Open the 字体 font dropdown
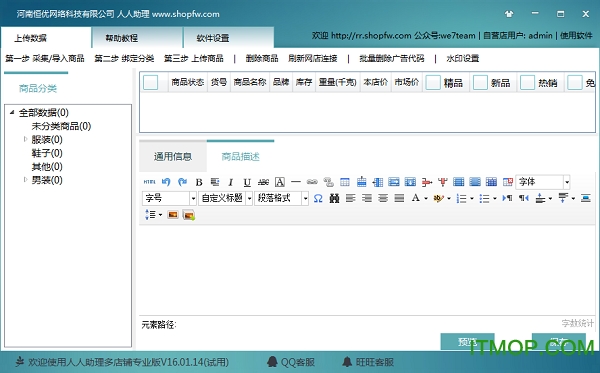Screen dimensions: 600x373 tap(567, 182)
